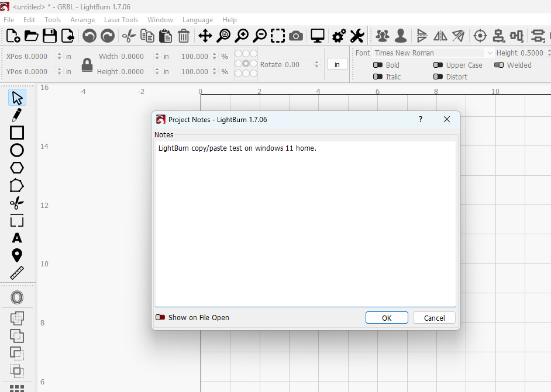551x392 pixels.
Task: Undo the last action
Action: [89, 36]
